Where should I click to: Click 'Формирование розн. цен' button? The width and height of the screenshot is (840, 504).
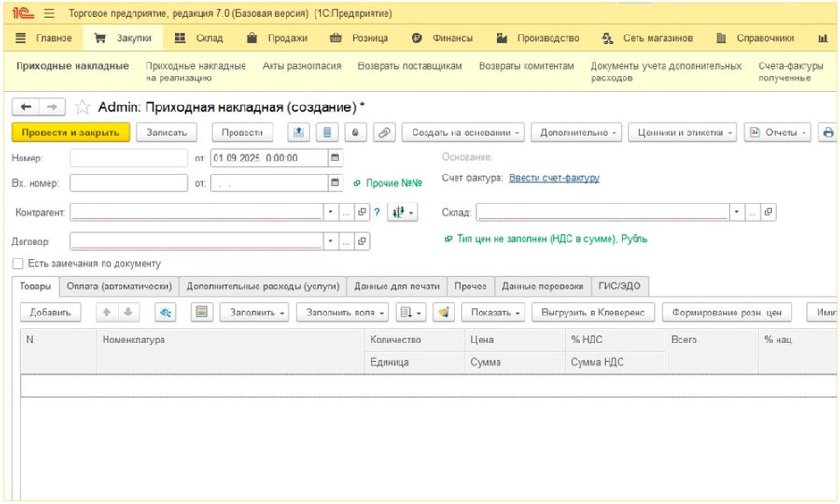(727, 313)
